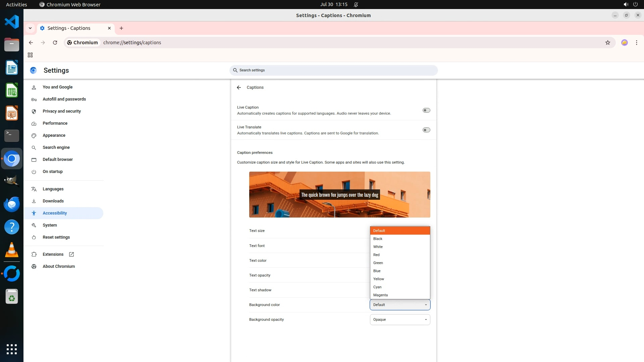Choose Yellow from the color list

pyautogui.click(x=379, y=279)
